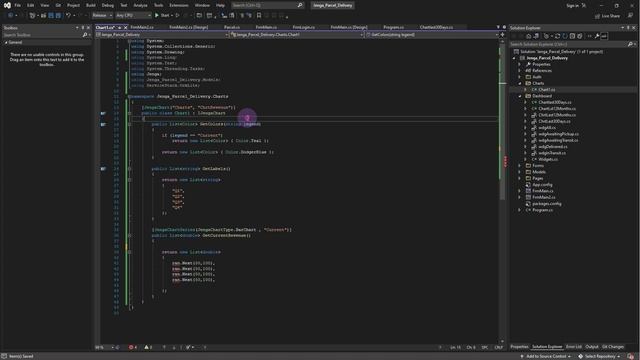
Task: Toggle the Preview Selected Items icon
Action: pyautogui.click(x=604, y=36)
